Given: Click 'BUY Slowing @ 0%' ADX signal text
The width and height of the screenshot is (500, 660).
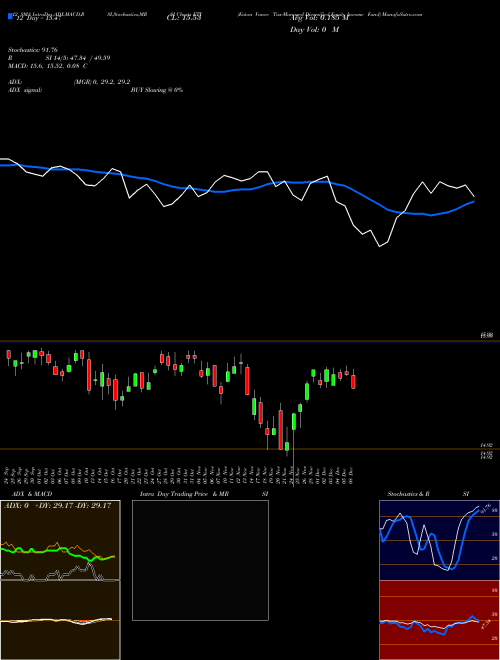Looking at the screenshot, I should pyautogui.click(x=157, y=90).
